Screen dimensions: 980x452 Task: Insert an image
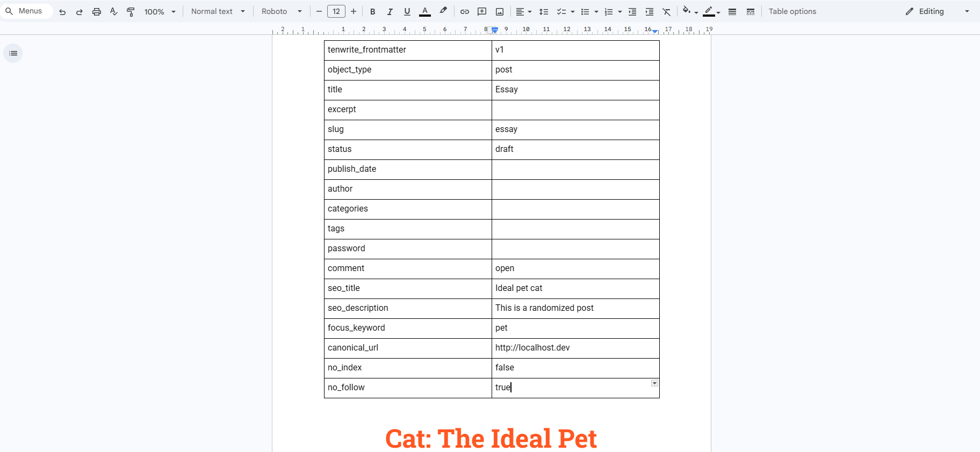[500, 11]
